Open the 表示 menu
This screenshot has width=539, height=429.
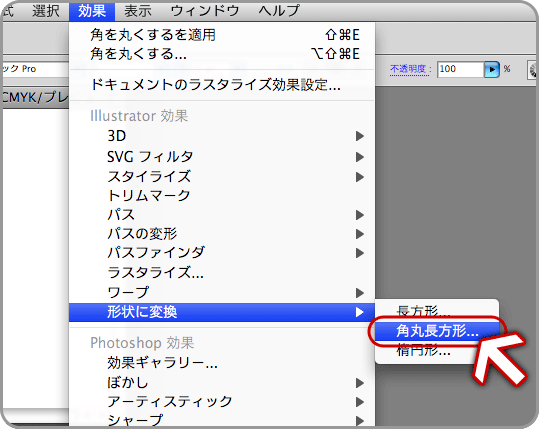(138, 11)
